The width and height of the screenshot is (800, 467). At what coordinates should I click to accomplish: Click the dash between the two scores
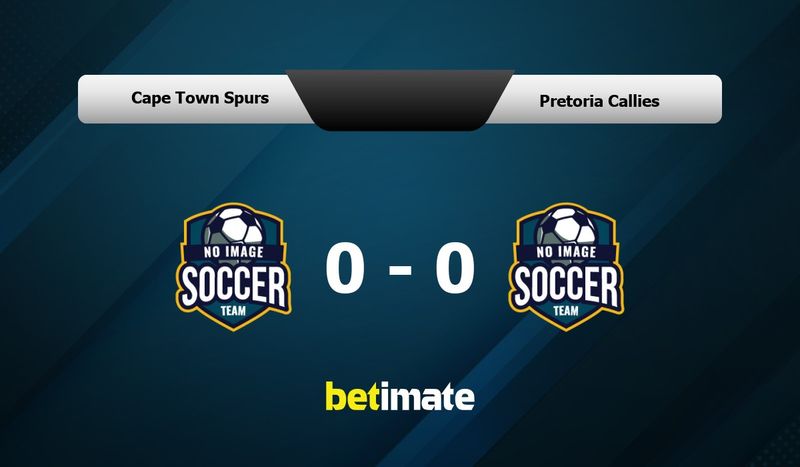(x=400, y=270)
